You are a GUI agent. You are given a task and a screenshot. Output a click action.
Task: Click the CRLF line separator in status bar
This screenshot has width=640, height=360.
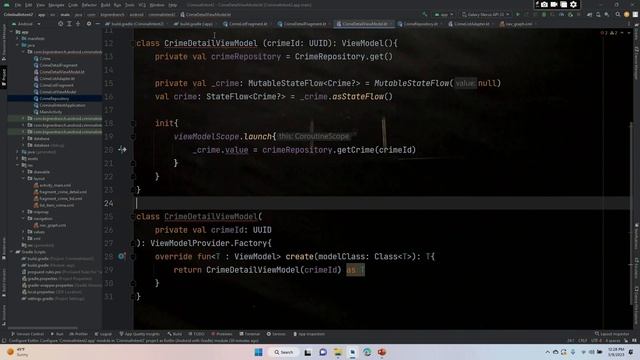(x=582, y=340)
